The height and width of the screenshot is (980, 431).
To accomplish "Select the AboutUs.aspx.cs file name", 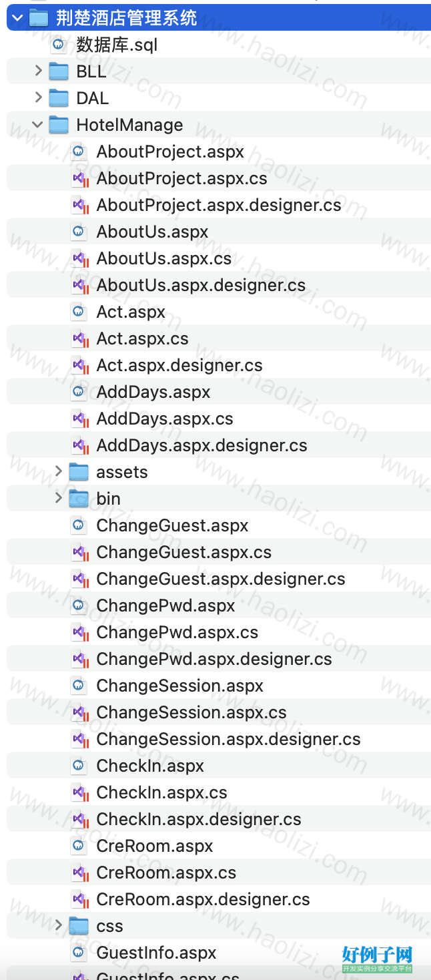I will point(164,258).
